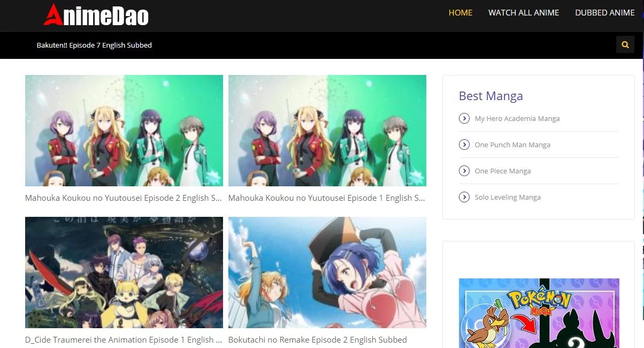Open D_Cide Traumerei the Animation Episode 1 title
644x348 pixels.
(124, 339)
